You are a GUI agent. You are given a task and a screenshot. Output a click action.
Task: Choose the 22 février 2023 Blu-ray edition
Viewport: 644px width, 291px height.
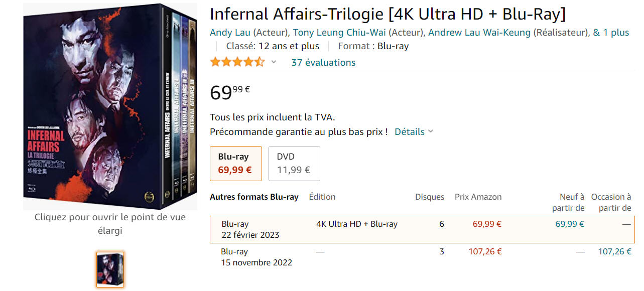(x=250, y=229)
